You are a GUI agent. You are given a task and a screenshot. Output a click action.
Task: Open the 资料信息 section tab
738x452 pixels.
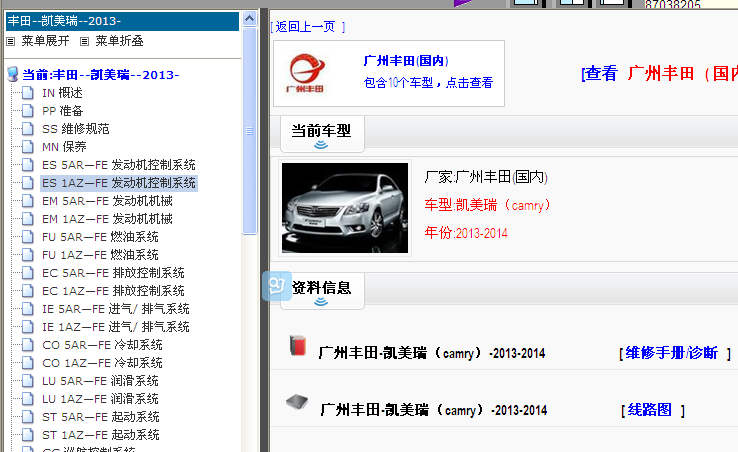(x=322, y=291)
